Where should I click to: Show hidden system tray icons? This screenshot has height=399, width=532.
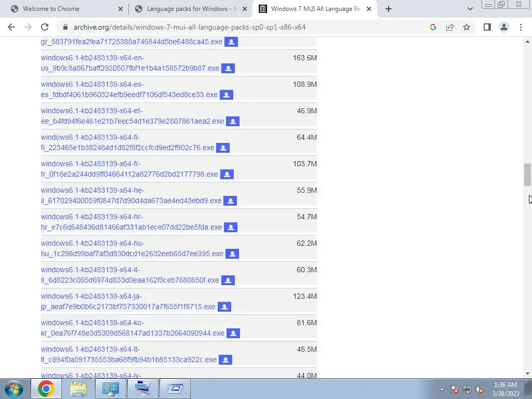442,389
